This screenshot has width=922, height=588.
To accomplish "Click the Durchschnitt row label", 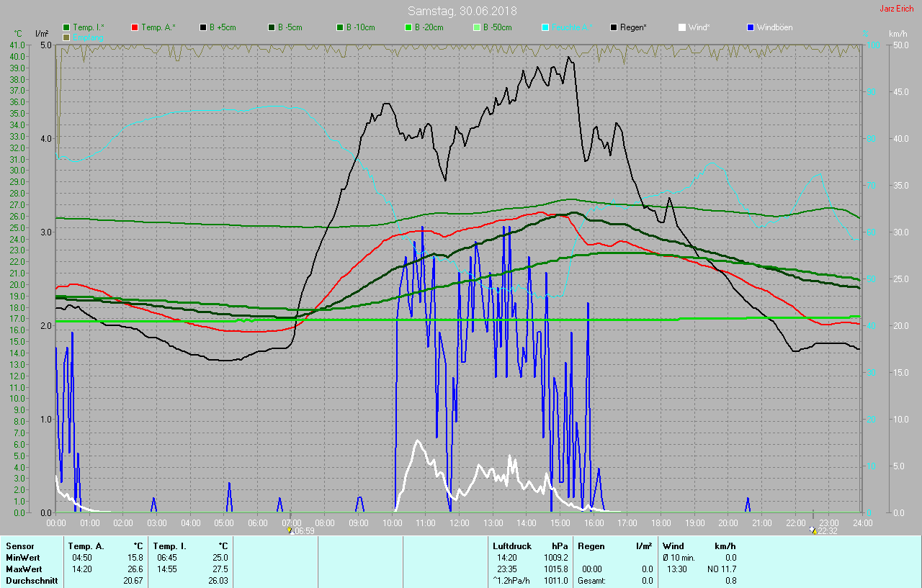I will click(x=32, y=580).
